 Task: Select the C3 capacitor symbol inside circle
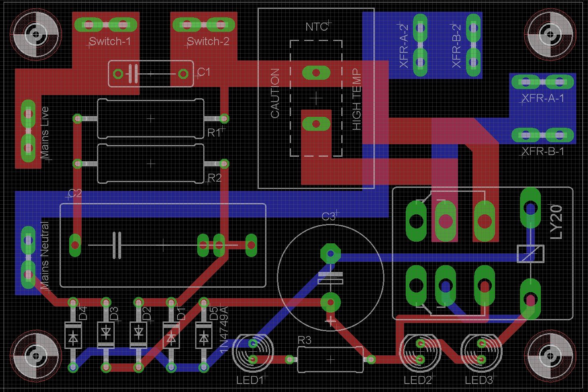coord(330,278)
